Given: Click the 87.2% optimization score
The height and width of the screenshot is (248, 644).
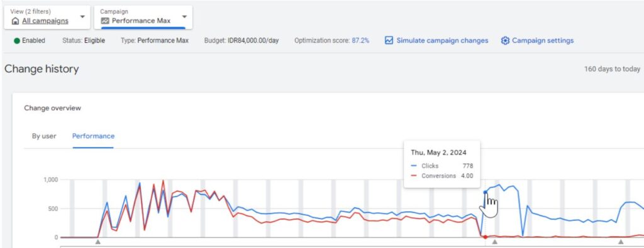Looking at the screenshot, I should click(360, 41).
